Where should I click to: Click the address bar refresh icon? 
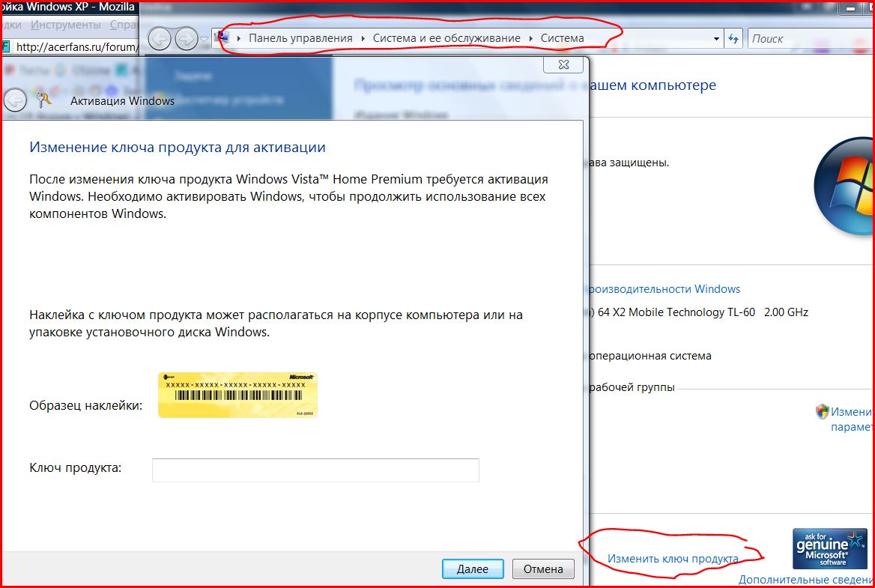click(733, 38)
